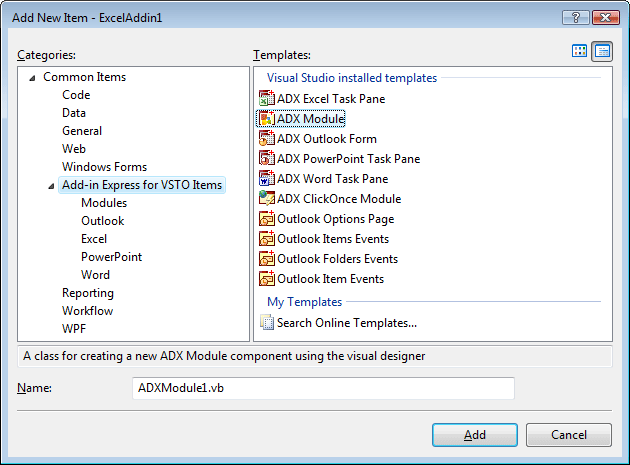
Task: Select Add-in Express for VSTO Items category
Action: pos(142,185)
